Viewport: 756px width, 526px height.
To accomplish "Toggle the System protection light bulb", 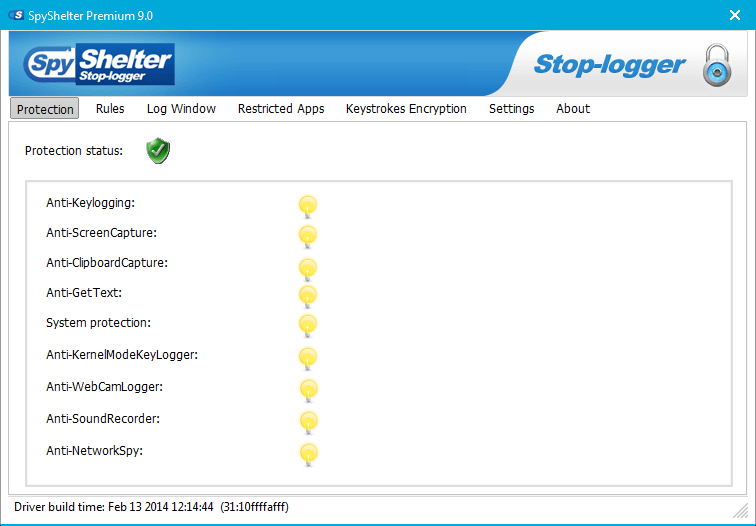I will coord(308,325).
